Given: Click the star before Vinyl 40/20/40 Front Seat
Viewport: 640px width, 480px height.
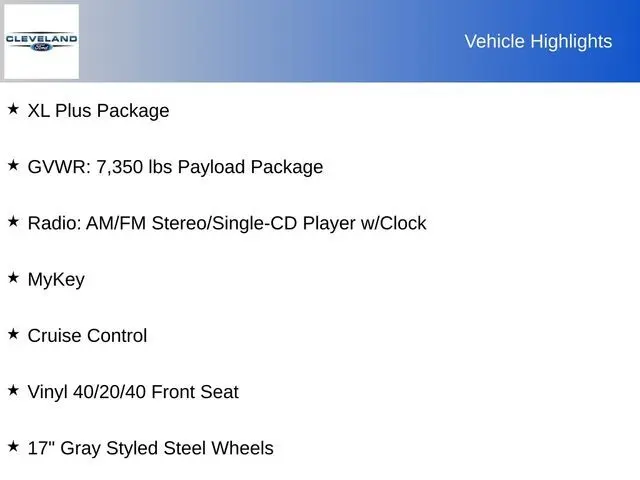Looking at the screenshot, I should point(13,390).
